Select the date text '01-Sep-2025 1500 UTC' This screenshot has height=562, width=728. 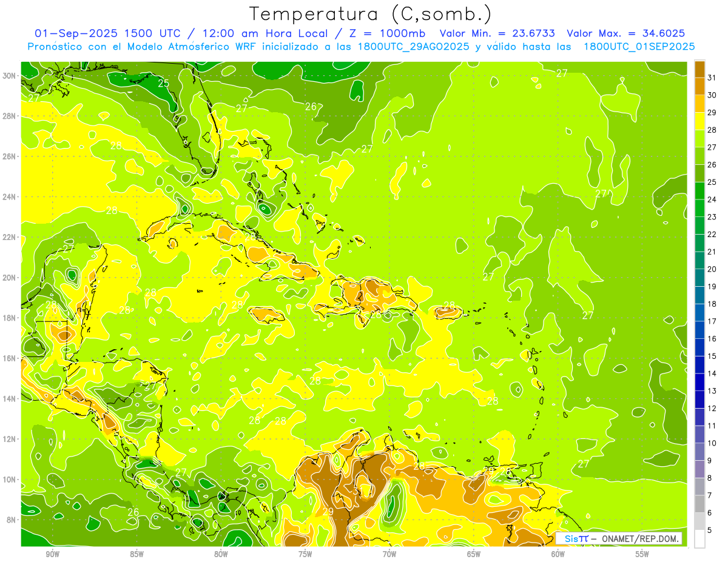tap(109, 33)
